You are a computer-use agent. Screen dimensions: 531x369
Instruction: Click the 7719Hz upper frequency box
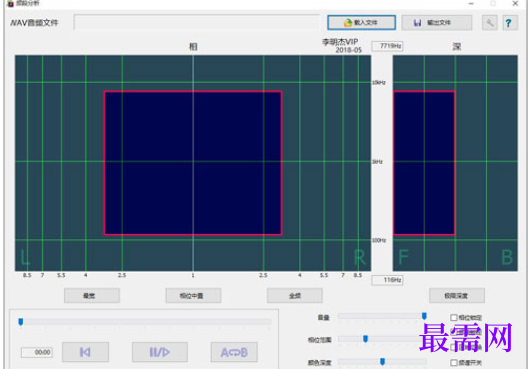[x=387, y=46]
